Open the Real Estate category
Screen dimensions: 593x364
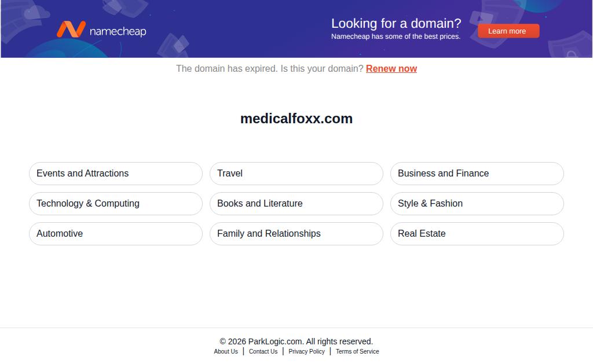click(x=477, y=234)
